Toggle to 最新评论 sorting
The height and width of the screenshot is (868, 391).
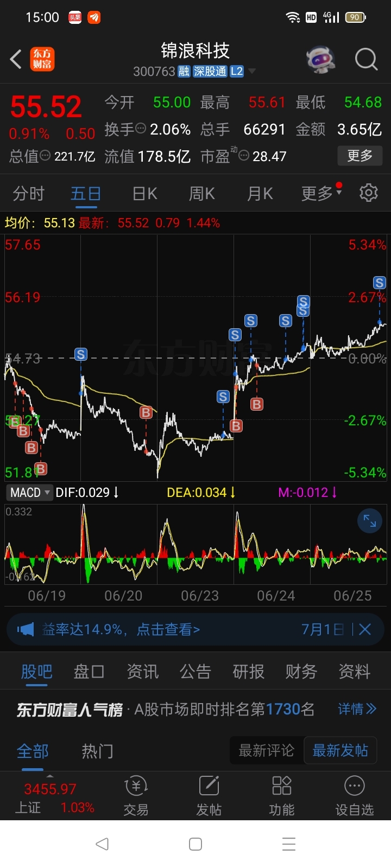267,751
